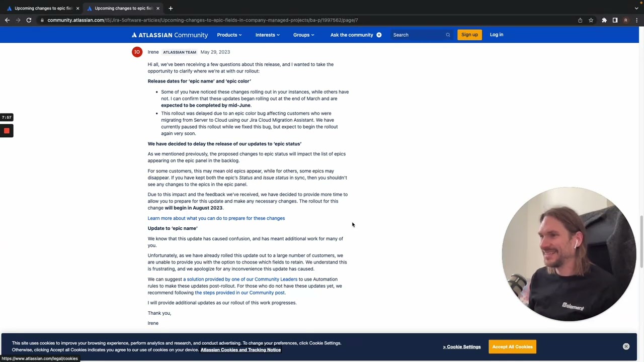Switch to first 'Upcoming changes to epic' tab
Image resolution: width=644 pixels, height=362 pixels.
43,8
